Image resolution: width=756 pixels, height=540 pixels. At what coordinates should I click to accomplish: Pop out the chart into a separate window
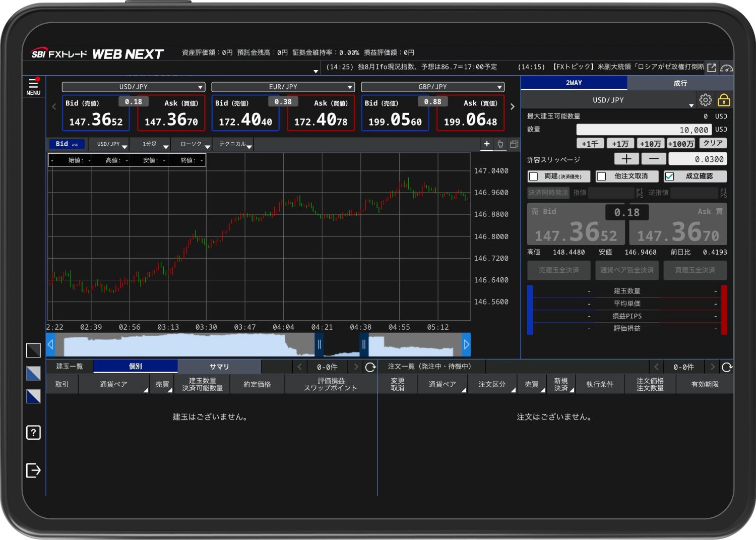[514, 144]
